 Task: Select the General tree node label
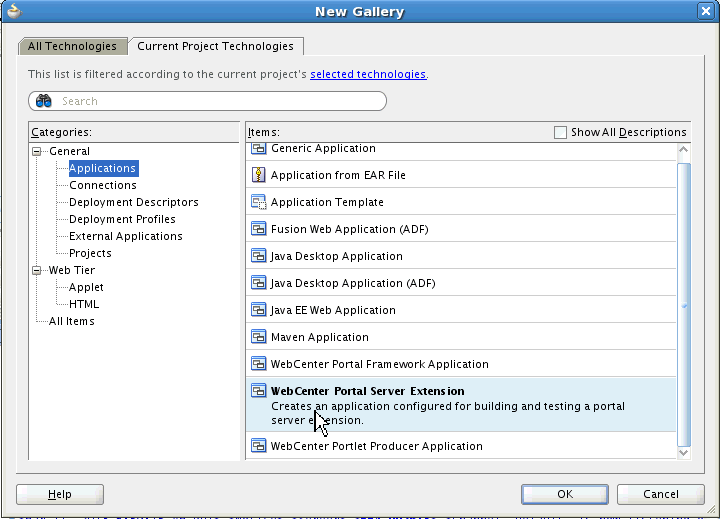coord(69,151)
